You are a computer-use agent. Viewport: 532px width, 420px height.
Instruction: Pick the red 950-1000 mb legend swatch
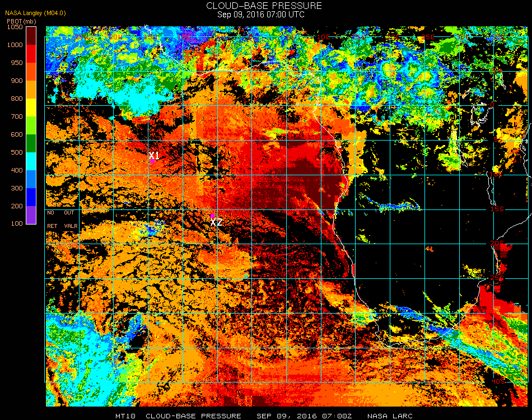[x=31, y=54]
